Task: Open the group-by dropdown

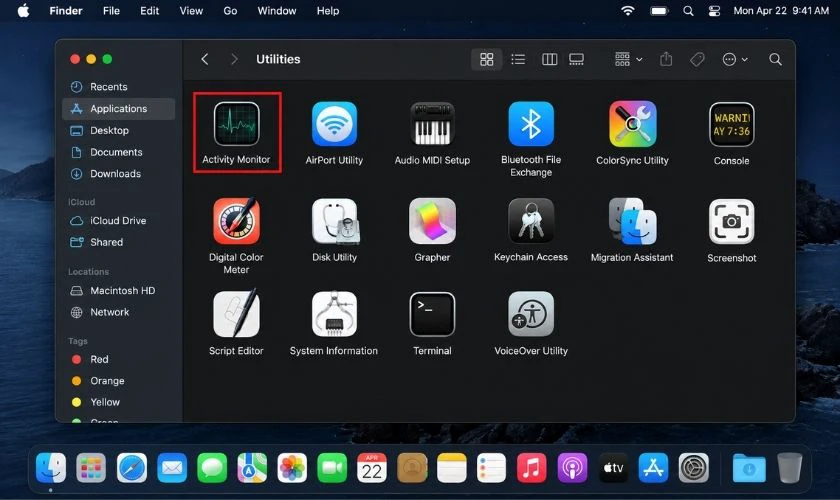Action: [x=628, y=59]
